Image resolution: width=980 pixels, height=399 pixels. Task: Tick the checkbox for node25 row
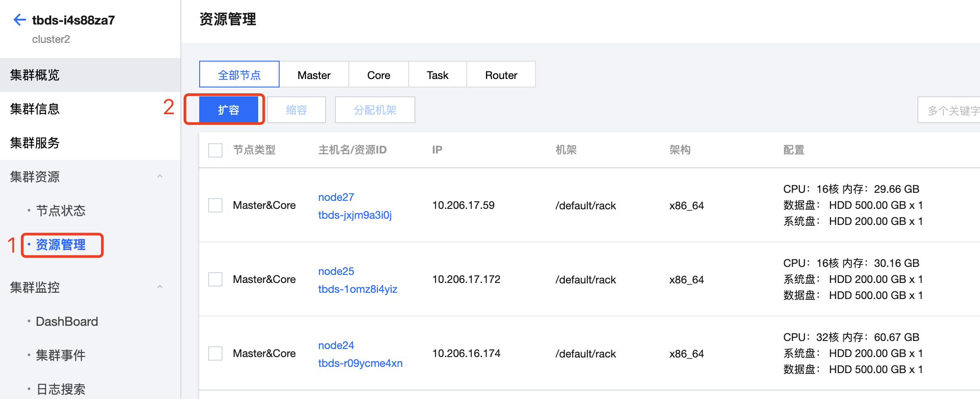coord(215,279)
